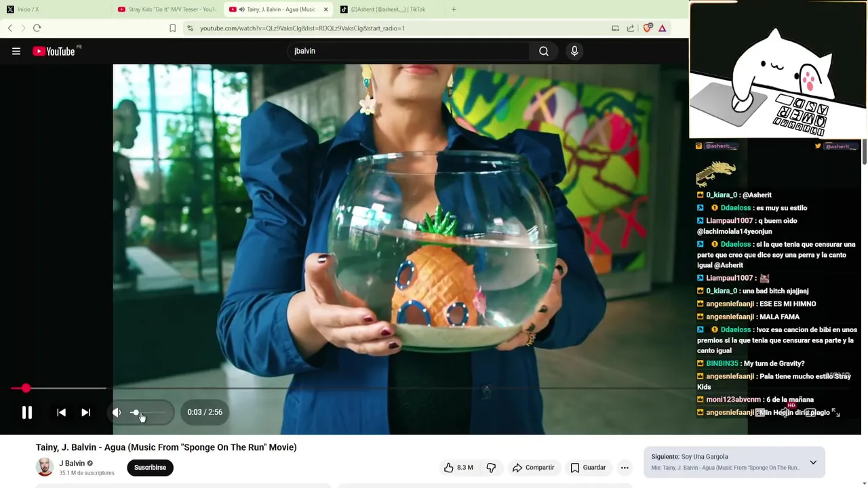Click the 0:03 / 2:56 time display
Viewport: 868px width, 488px height.
click(205, 412)
